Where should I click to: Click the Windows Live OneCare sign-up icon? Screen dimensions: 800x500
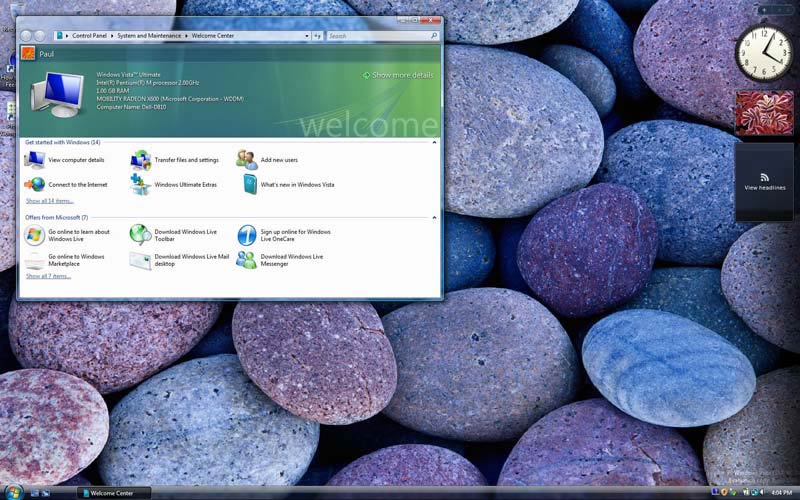247,235
